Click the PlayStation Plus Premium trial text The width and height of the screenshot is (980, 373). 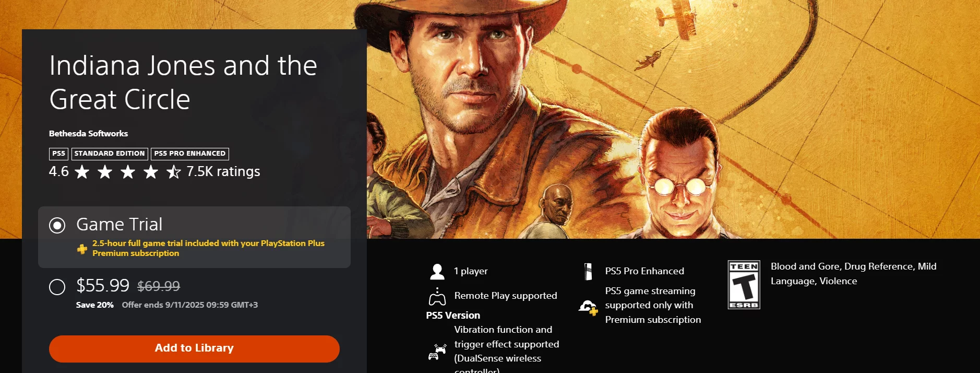point(208,248)
